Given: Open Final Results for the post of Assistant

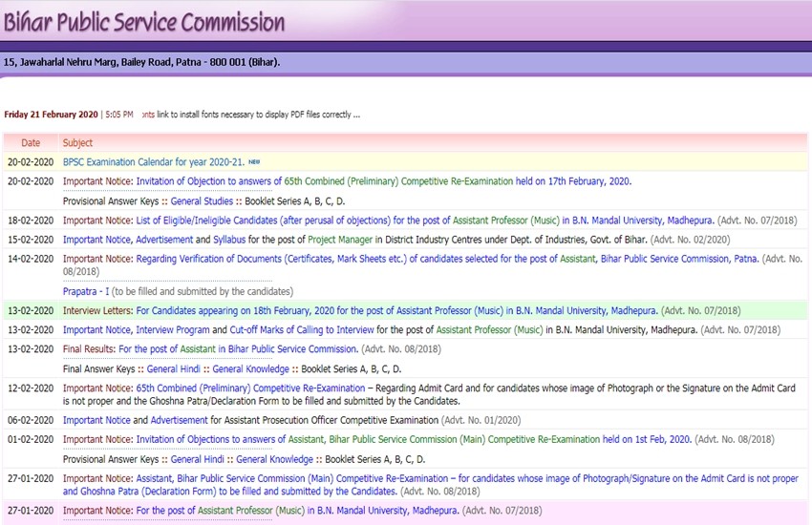Looking at the screenshot, I should pyautogui.click(x=238, y=349).
